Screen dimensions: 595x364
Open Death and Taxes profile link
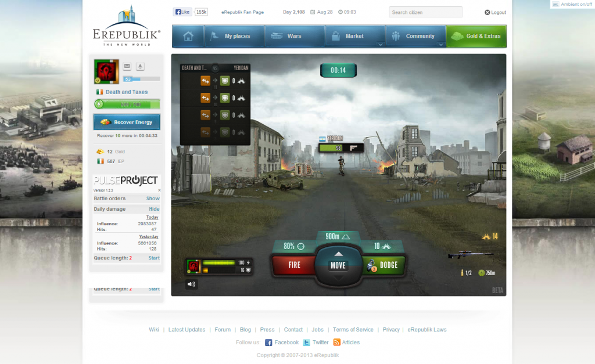coord(127,92)
